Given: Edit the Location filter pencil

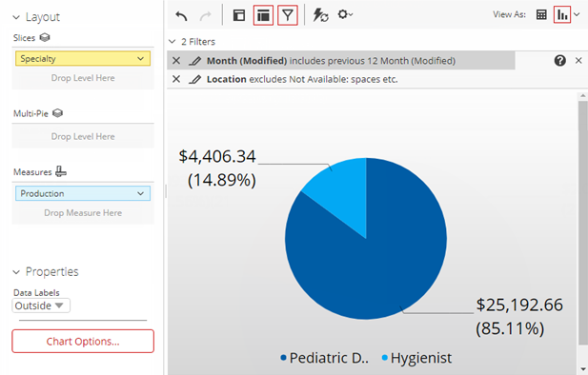Looking at the screenshot, I should click(x=194, y=79).
